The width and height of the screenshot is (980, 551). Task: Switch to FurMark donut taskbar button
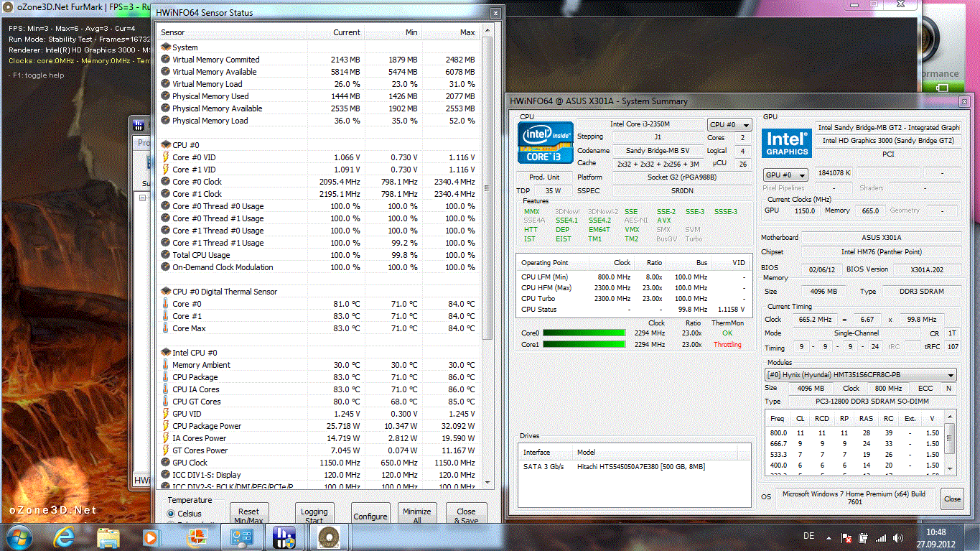click(330, 537)
